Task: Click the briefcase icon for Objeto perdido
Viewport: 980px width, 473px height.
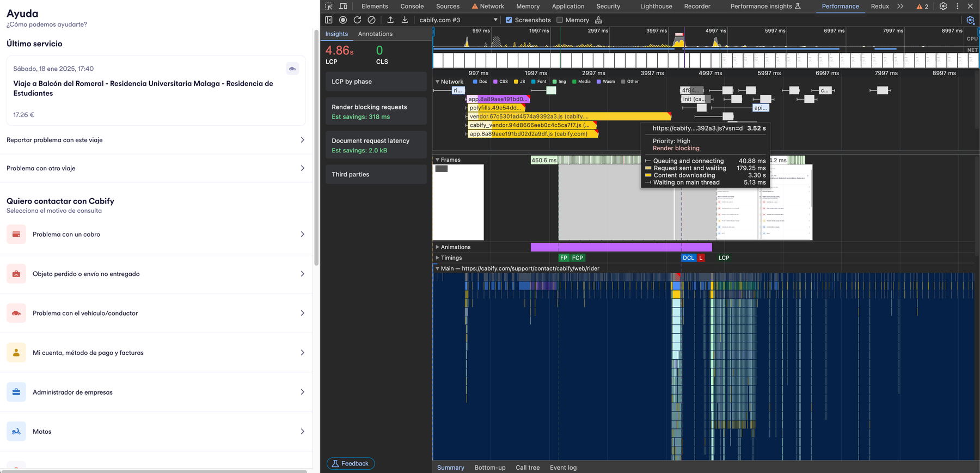Action: pos(16,274)
